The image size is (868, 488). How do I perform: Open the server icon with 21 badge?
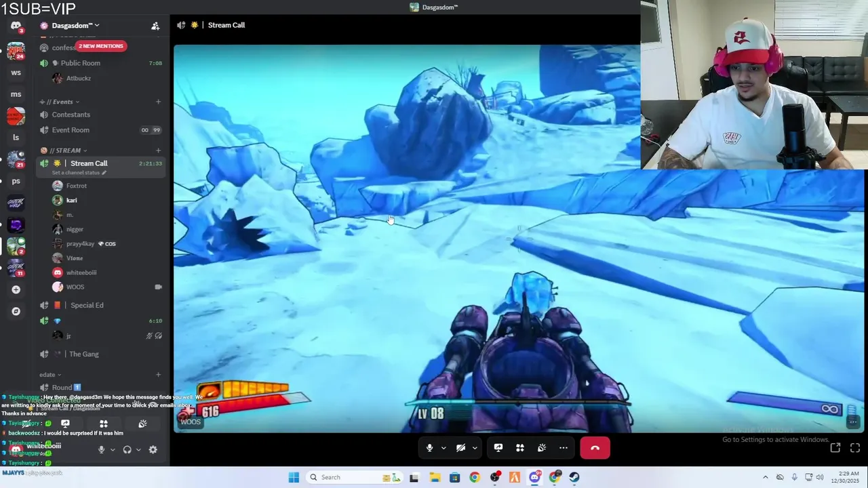click(x=16, y=159)
